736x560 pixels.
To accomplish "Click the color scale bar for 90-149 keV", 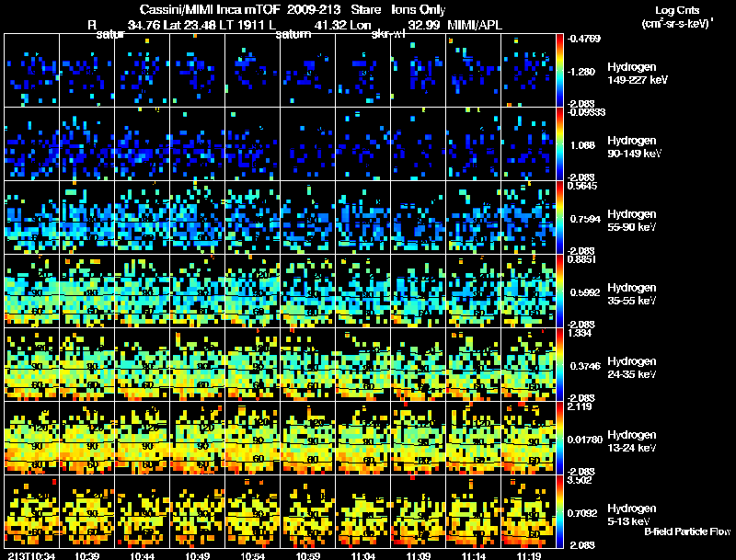I will (559, 143).
